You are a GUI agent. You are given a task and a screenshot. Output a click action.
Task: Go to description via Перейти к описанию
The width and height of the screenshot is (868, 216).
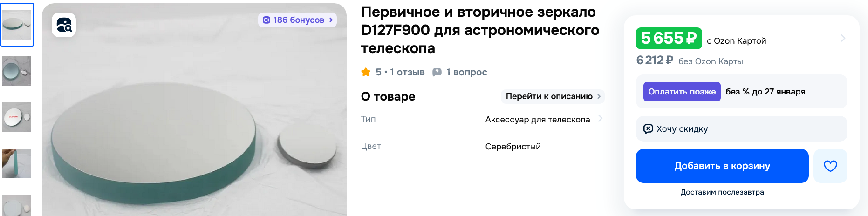coord(553,96)
